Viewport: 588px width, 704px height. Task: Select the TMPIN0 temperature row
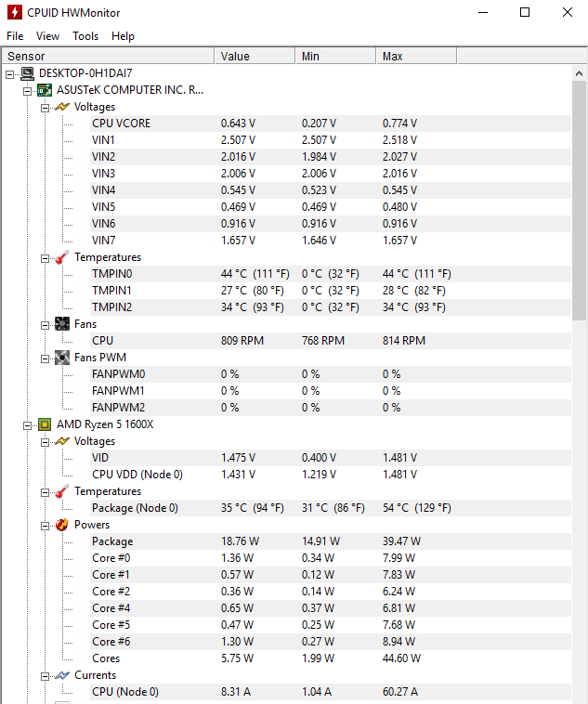point(331,274)
